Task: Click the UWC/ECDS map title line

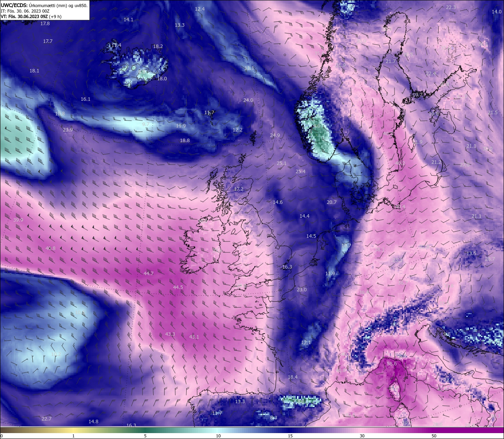Action: click(44, 6)
